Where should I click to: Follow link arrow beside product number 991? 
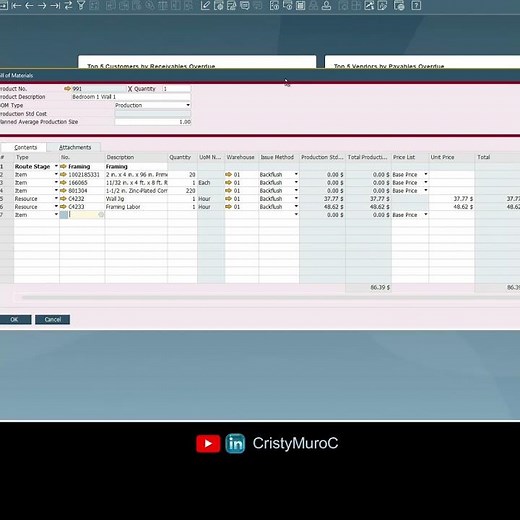point(67,89)
